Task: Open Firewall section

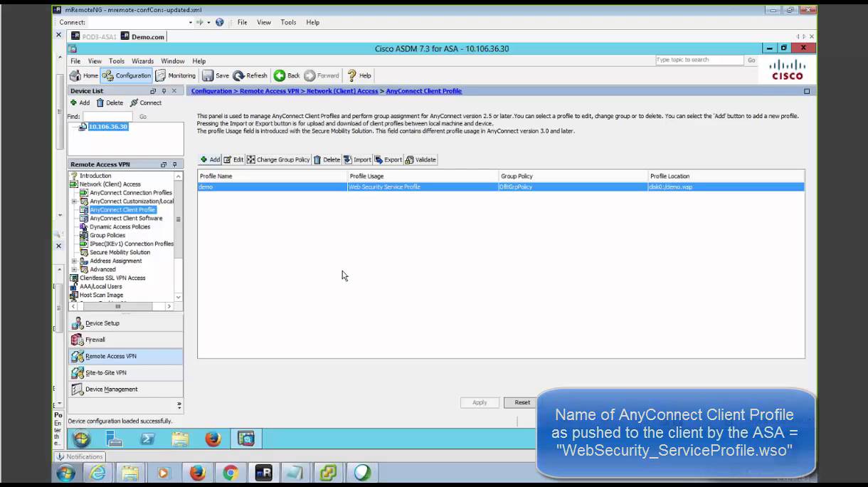Action: click(x=125, y=340)
